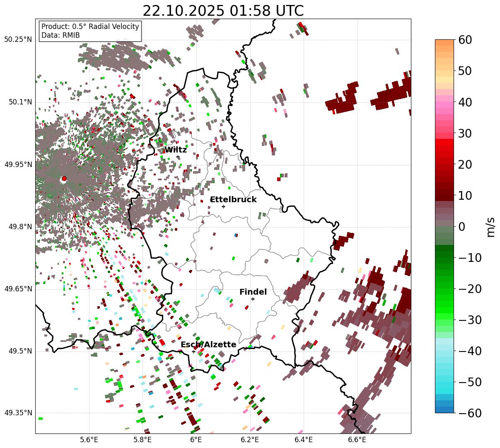Click the colorbar 0 tick label
The image size is (500, 448).
461,226
